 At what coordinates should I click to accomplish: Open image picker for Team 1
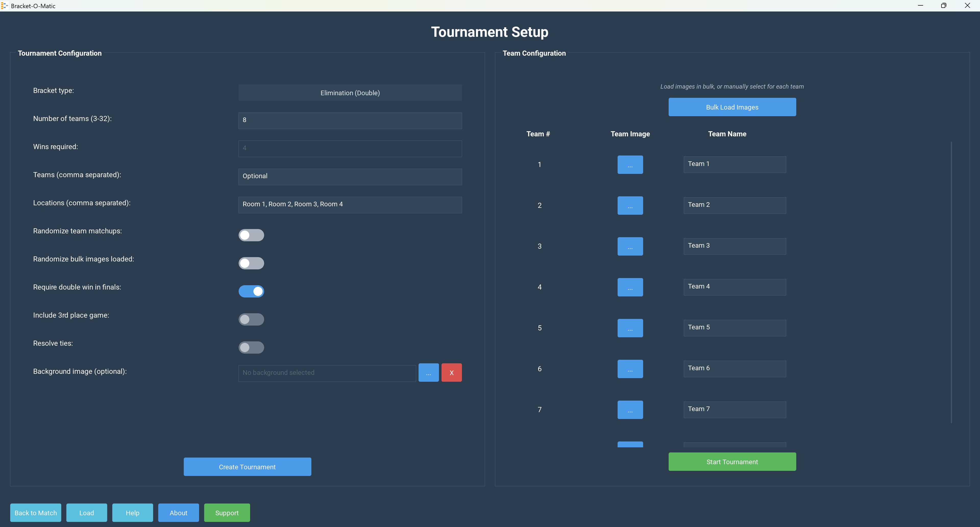click(x=630, y=165)
